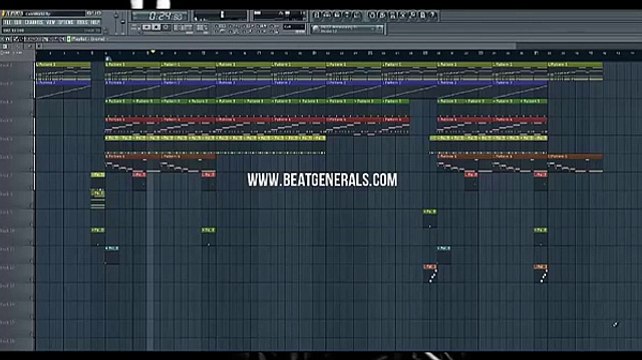Screen dimensions: 642x360
Task: Open the audio editor shortcut icon
Action: click(x=402, y=16)
